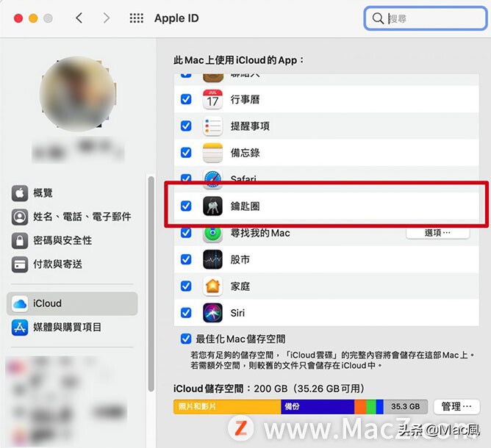Toggle 最佳化 Mac 儲存空間 checkbox
Screen dimensions: 491x448
coord(186,339)
